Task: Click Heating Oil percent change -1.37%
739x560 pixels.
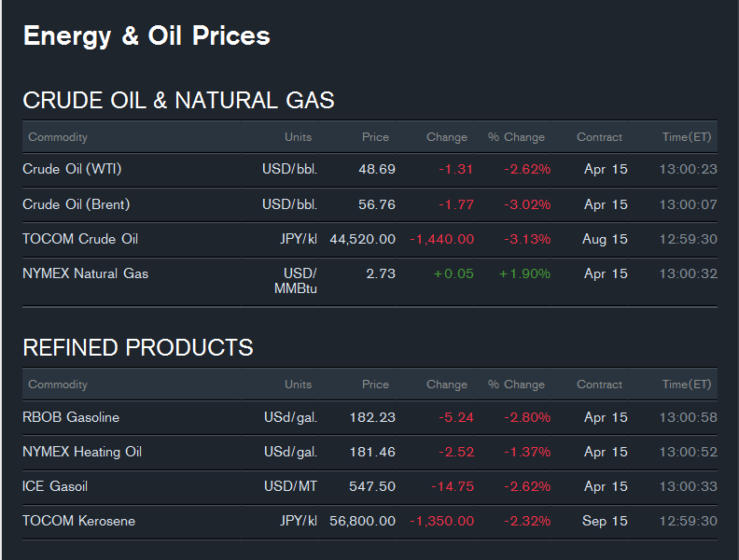Action: (x=527, y=452)
